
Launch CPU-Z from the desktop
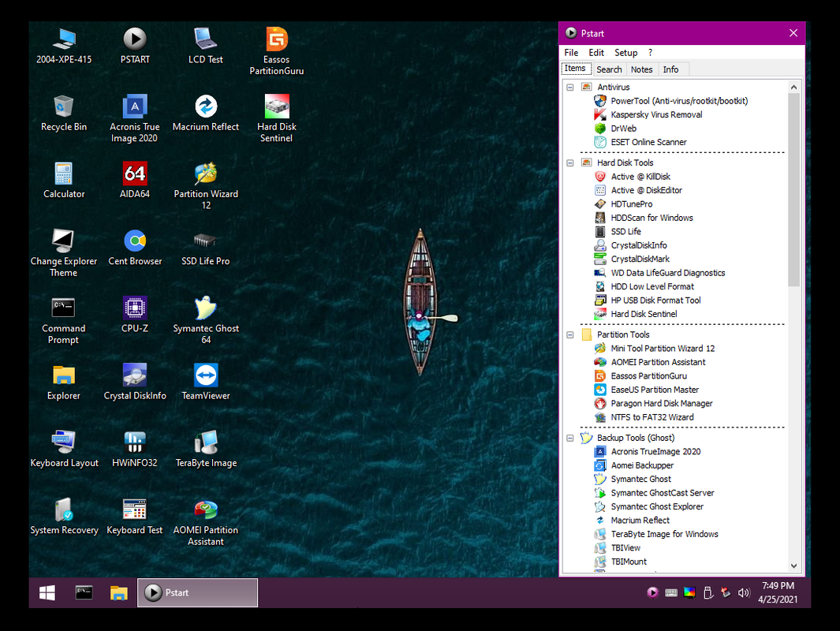pos(134,315)
